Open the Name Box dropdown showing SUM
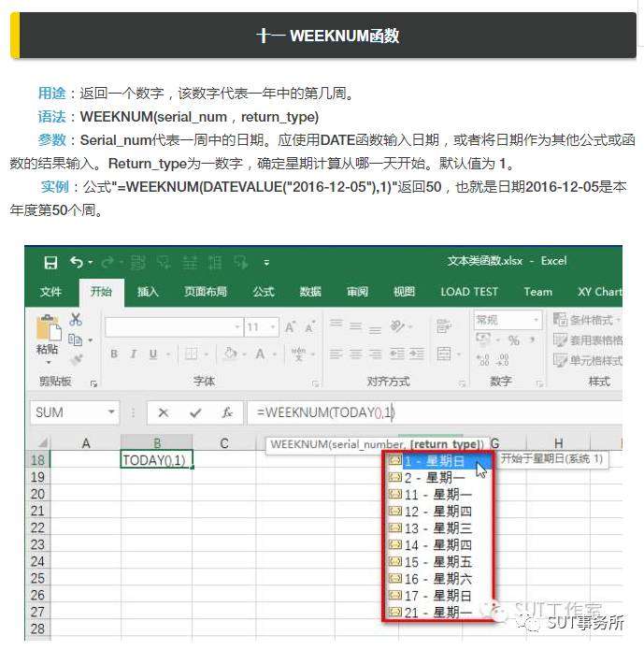The height and width of the screenshot is (650, 644). (x=111, y=412)
